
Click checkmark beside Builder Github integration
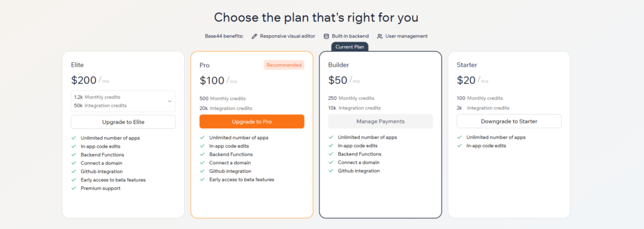pyautogui.click(x=331, y=170)
